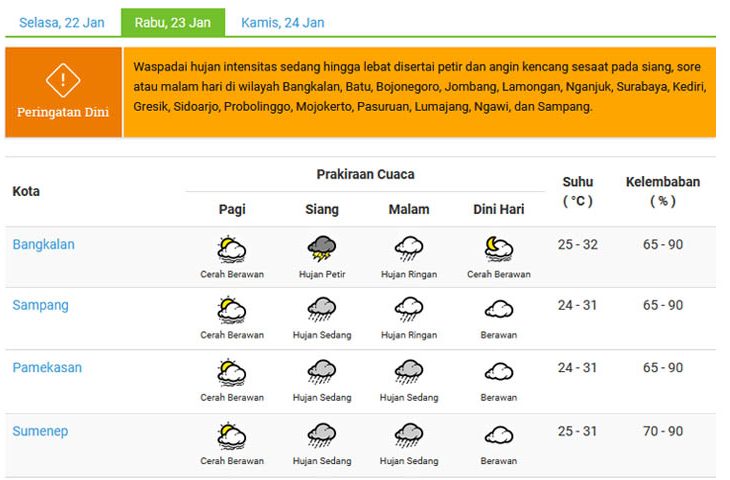This screenshot has height=480, width=730.
Task: Open the Kamis, 24 Jan tab
Action: pos(283,22)
